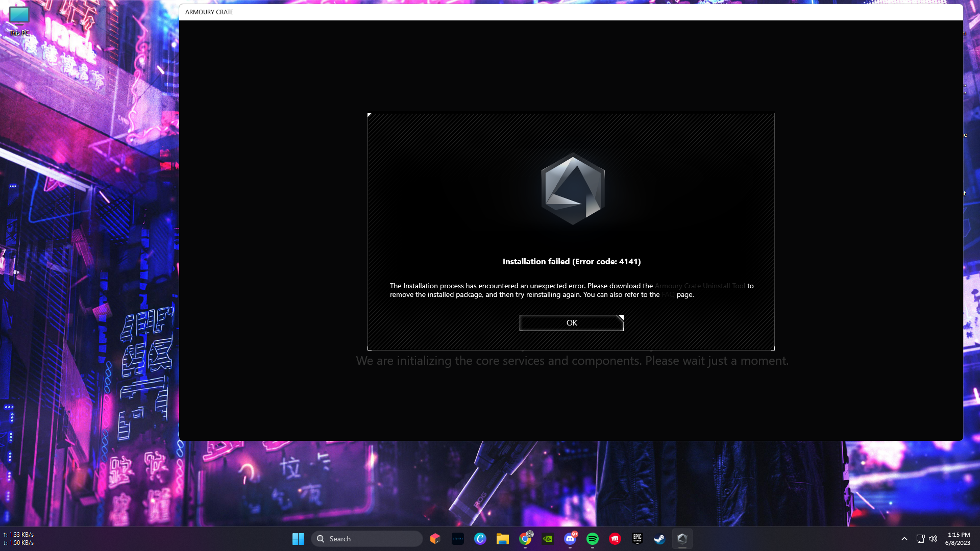Open the network status tray icon
This screenshot has height=551, width=980.
[x=920, y=539]
